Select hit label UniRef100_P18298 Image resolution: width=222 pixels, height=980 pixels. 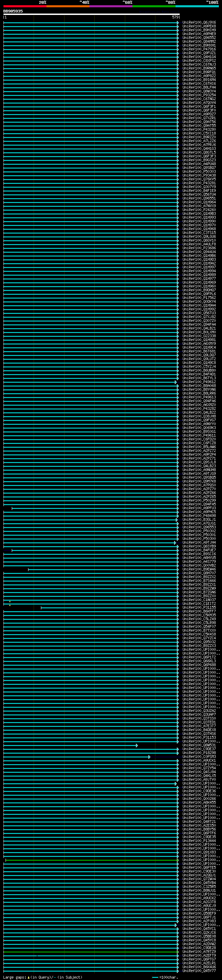199,753
